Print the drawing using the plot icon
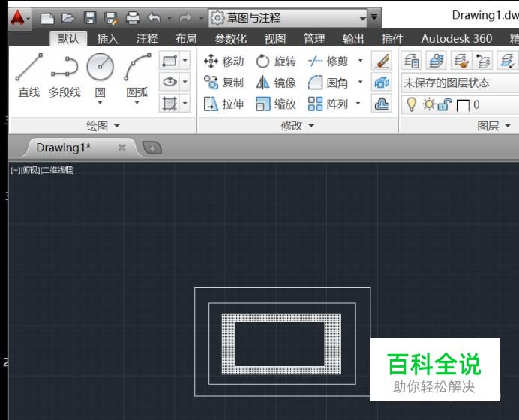Screen dimensions: 519x420 tap(133, 17)
